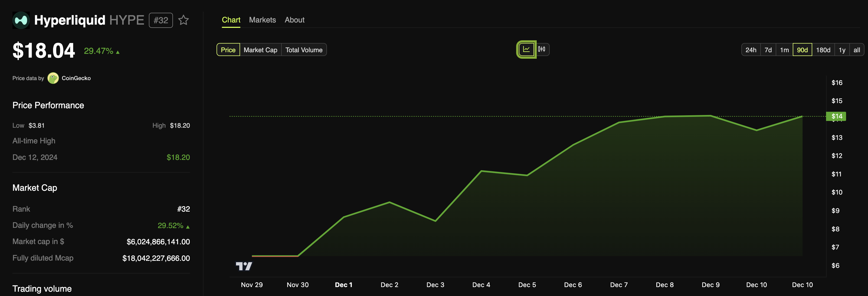Click the CoinGecko logo icon
Image resolution: width=868 pixels, height=296 pixels.
[53, 78]
